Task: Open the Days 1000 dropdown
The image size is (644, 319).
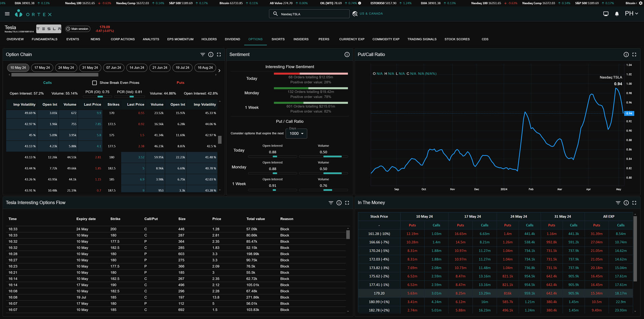Action: 296,133
